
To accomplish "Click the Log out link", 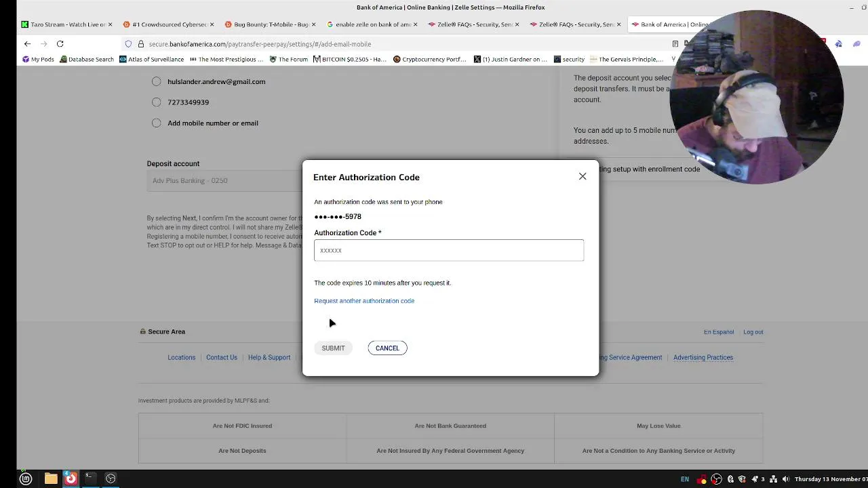I will 753,332.
